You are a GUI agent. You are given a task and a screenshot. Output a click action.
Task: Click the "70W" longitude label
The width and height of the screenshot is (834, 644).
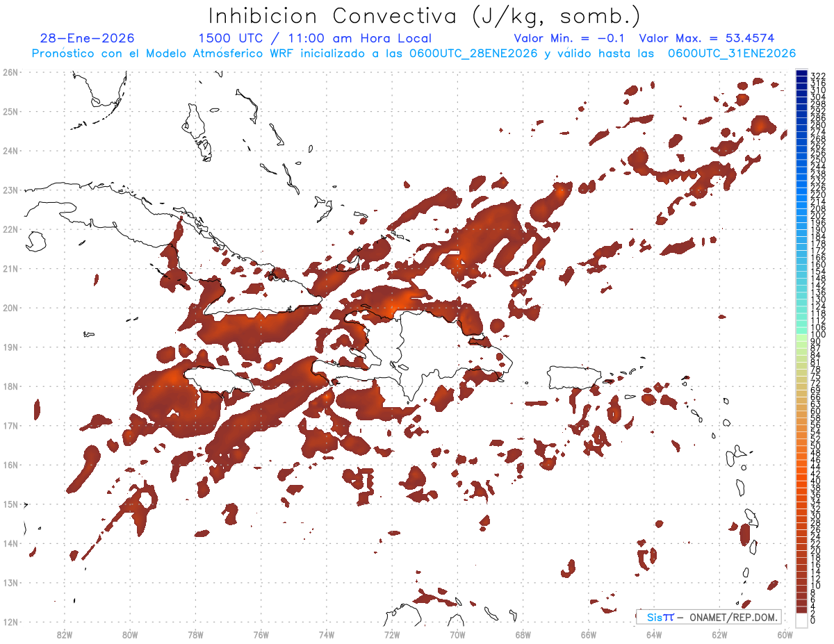tap(457, 634)
